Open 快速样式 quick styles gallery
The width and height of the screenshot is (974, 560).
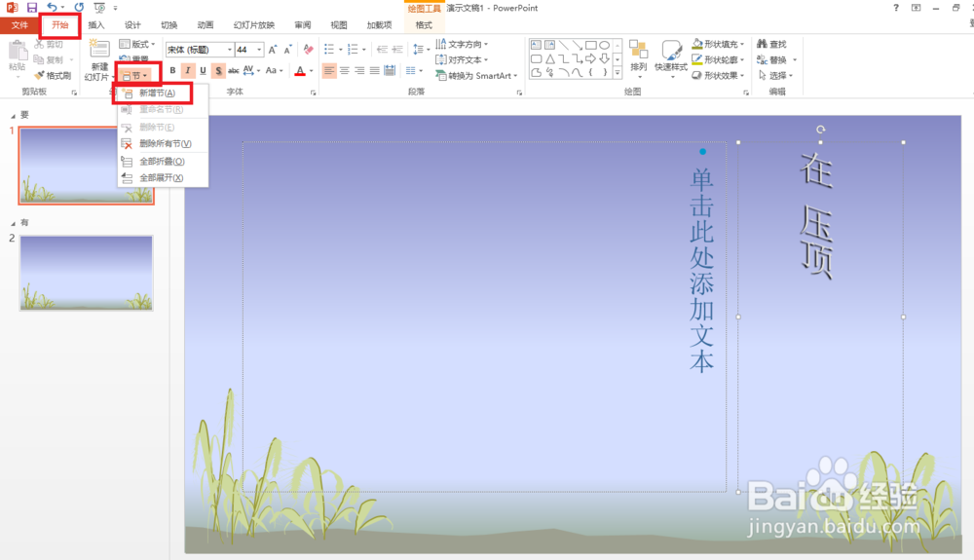(x=671, y=57)
